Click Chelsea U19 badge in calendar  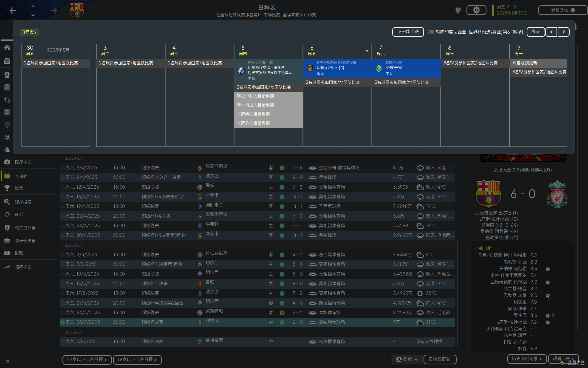[241, 71]
